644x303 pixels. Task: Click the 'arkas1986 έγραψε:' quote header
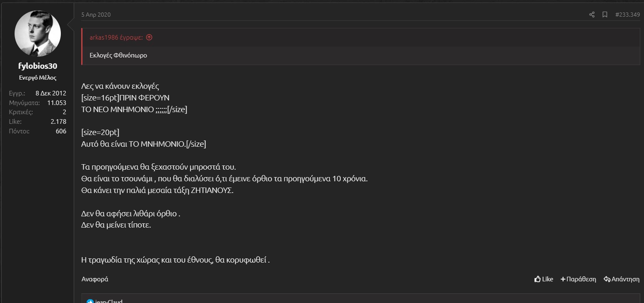[116, 38]
